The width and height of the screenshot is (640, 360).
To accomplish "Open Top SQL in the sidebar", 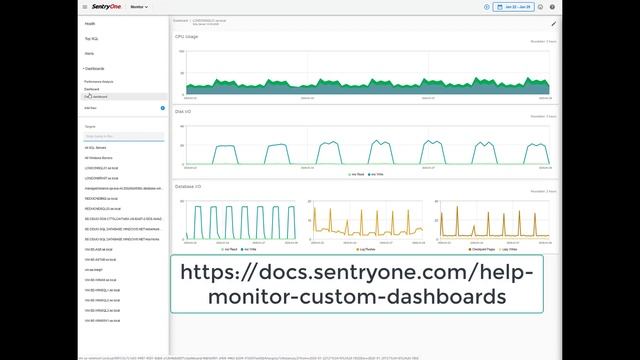I will click(x=91, y=39).
